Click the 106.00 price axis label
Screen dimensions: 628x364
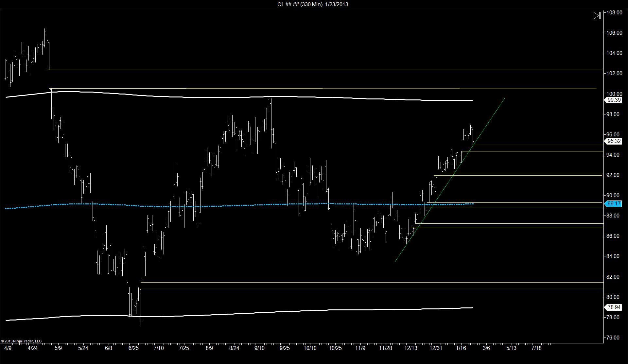coord(615,33)
